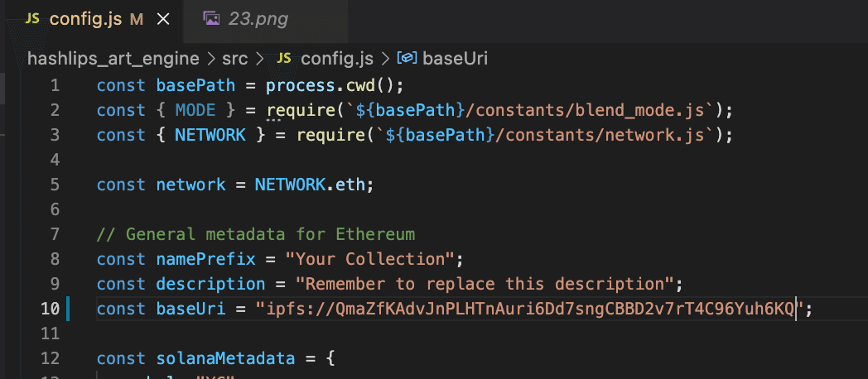The width and height of the screenshot is (868, 379).
Task: Close the config.js editor tab
Action: (163, 19)
